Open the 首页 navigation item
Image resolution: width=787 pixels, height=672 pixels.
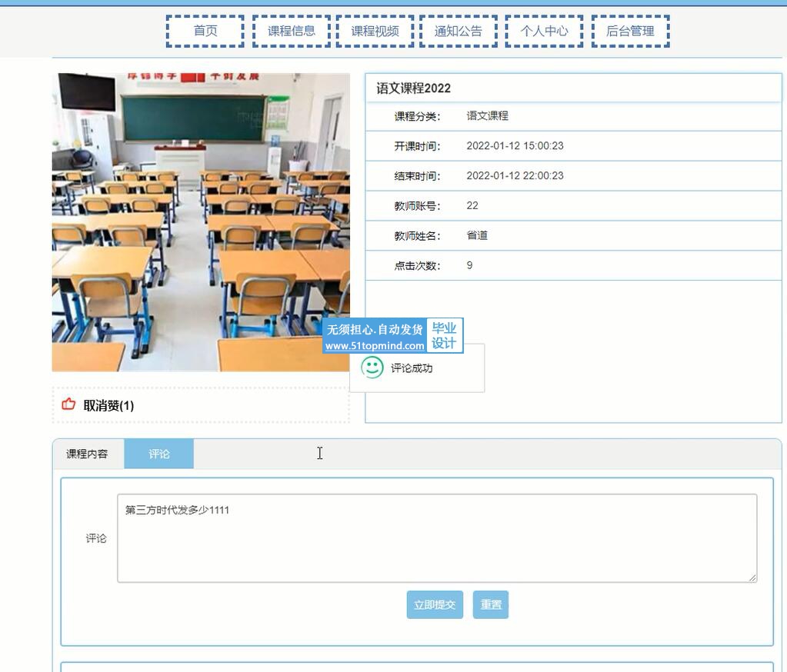tap(205, 31)
